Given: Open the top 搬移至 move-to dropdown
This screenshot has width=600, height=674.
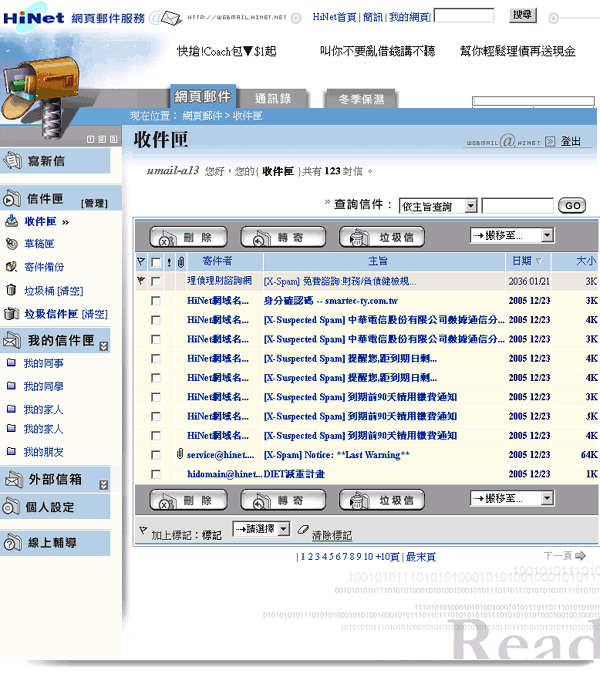Looking at the screenshot, I should pos(512,235).
